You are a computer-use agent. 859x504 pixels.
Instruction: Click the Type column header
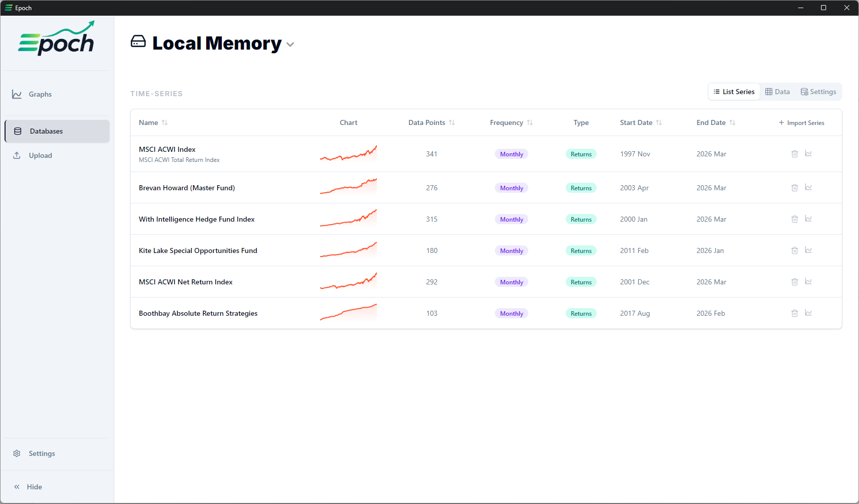581,122
